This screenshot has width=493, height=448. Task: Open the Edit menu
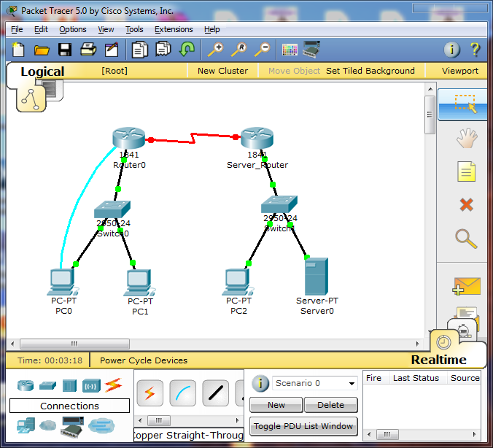[41, 30]
